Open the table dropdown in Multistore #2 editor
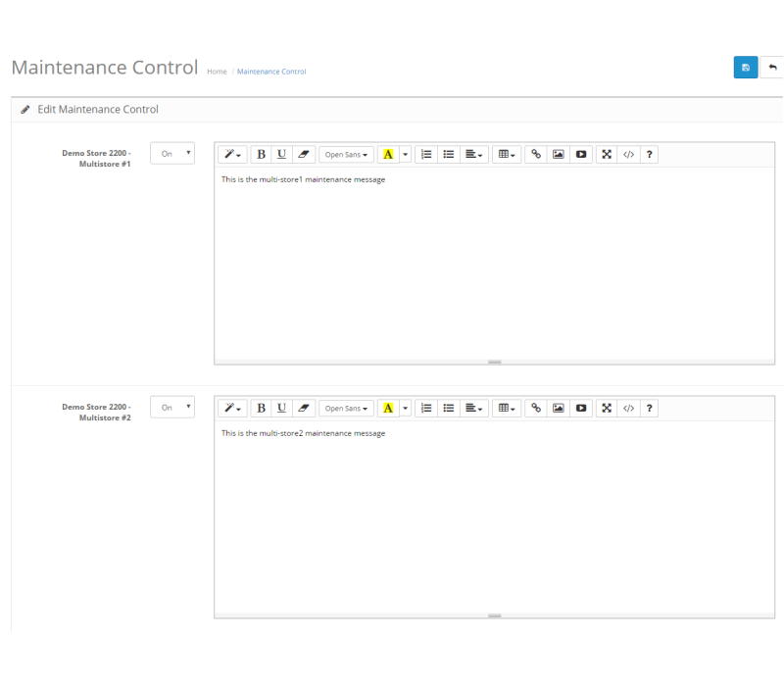 506,409
